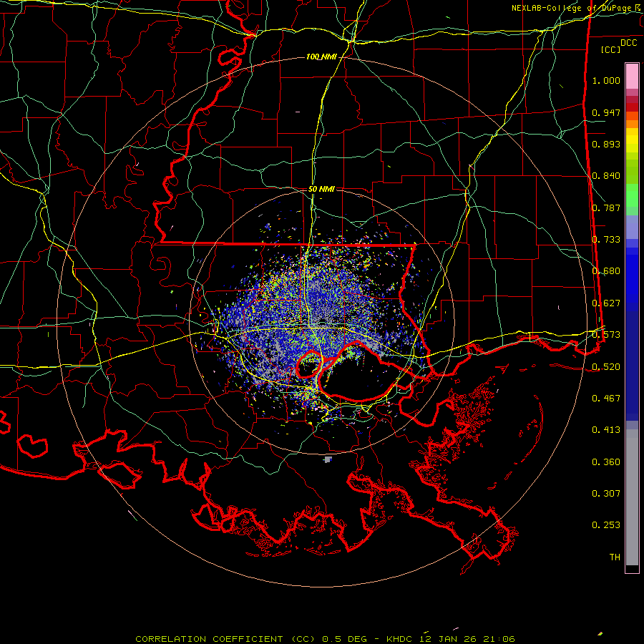Select the 0.520 scale value
Screen dimensions: 644x644
(x=606, y=367)
